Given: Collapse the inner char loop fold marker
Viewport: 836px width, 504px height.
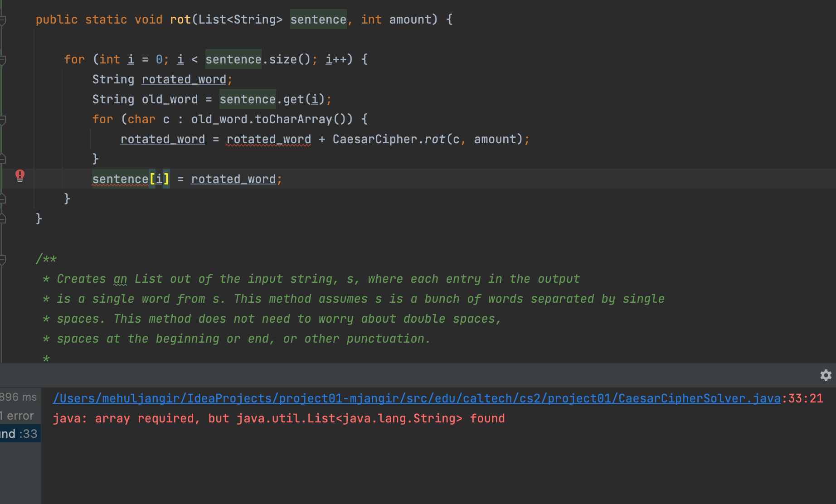Looking at the screenshot, I should [x=3, y=120].
